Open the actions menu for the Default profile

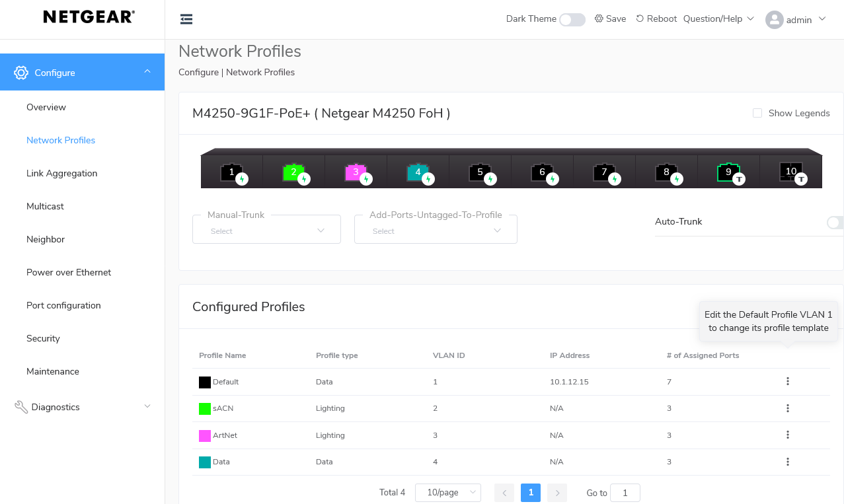[787, 381]
